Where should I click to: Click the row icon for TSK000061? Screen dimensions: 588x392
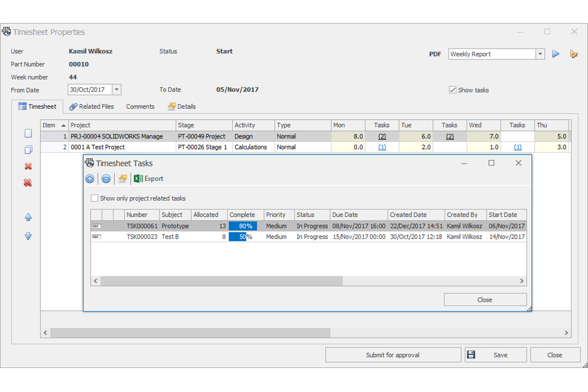coord(97,226)
